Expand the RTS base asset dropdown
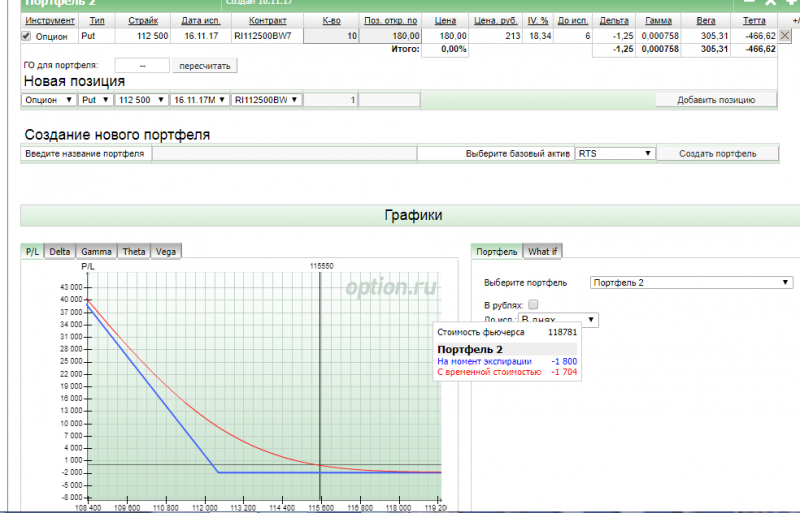800x513 pixels. (x=615, y=154)
